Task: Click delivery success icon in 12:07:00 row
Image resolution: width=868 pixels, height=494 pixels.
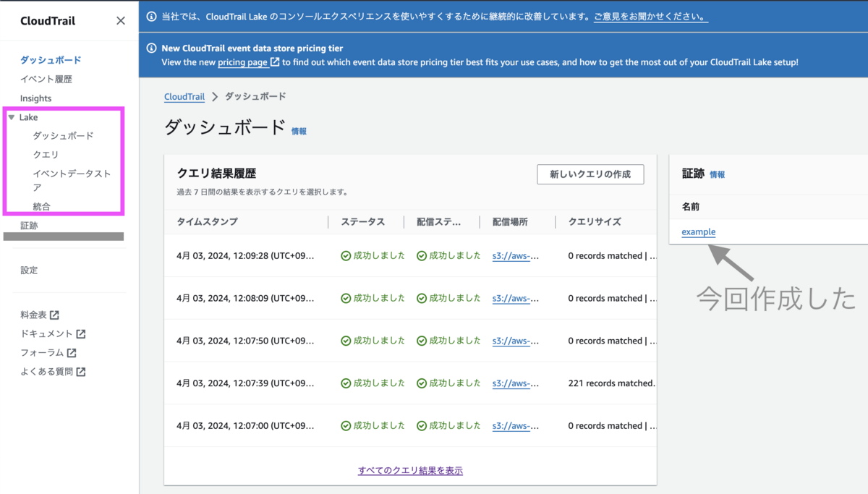Action: pos(422,426)
